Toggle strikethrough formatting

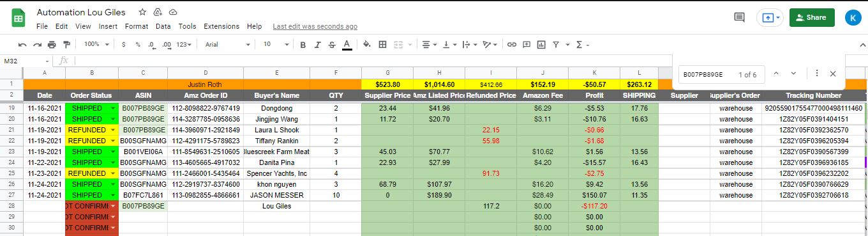tap(332, 45)
